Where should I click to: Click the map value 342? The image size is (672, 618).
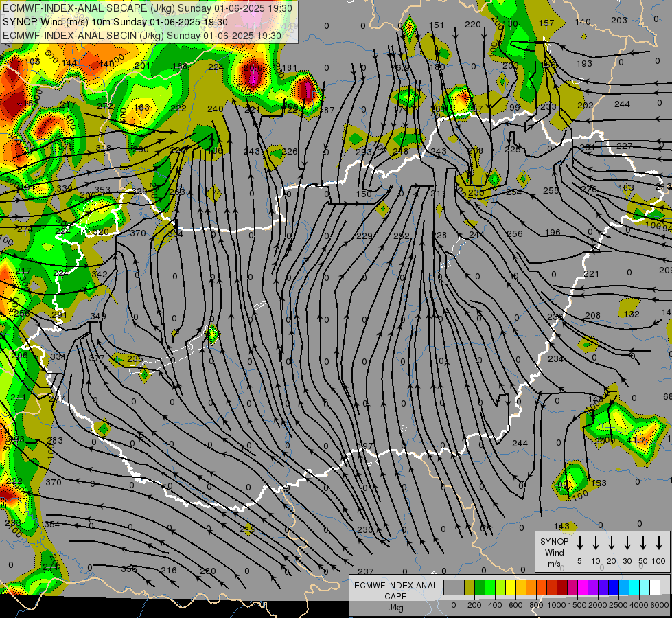pyautogui.click(x=100, y=275)
